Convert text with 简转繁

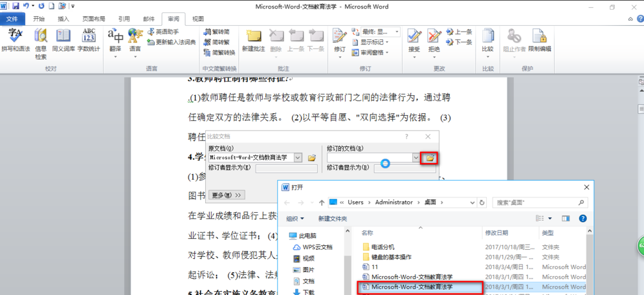216,42
